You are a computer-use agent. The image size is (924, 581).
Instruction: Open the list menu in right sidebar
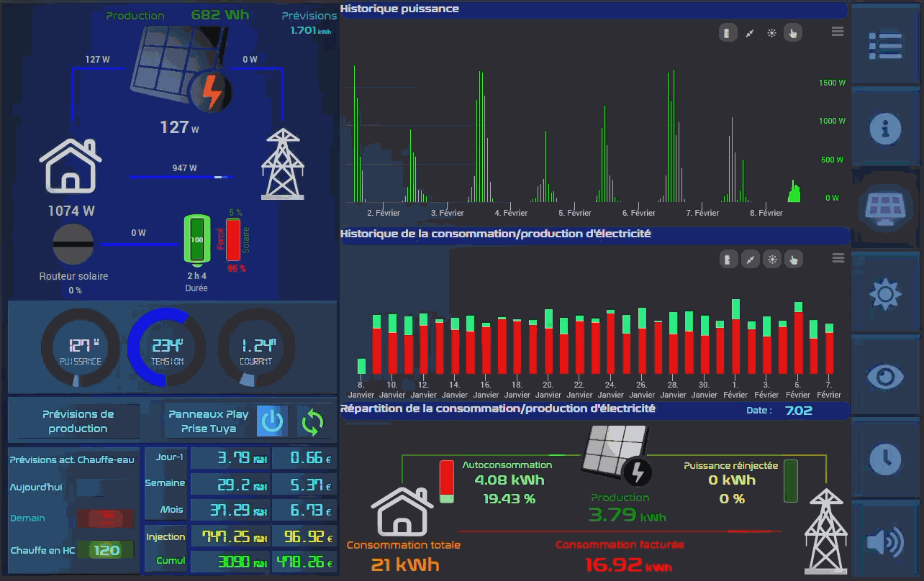[x=885, y=46]
